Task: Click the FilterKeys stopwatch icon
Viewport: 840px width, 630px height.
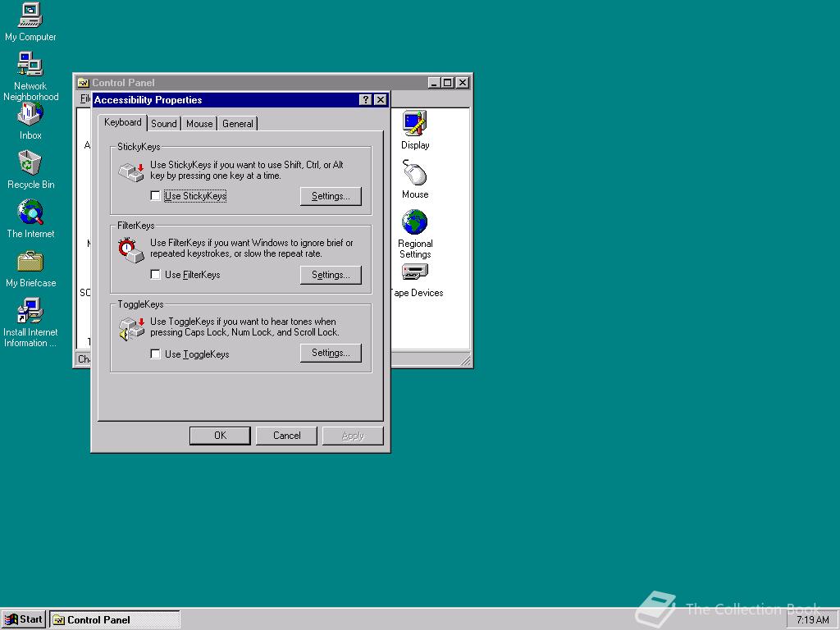Action: [132, 250]
